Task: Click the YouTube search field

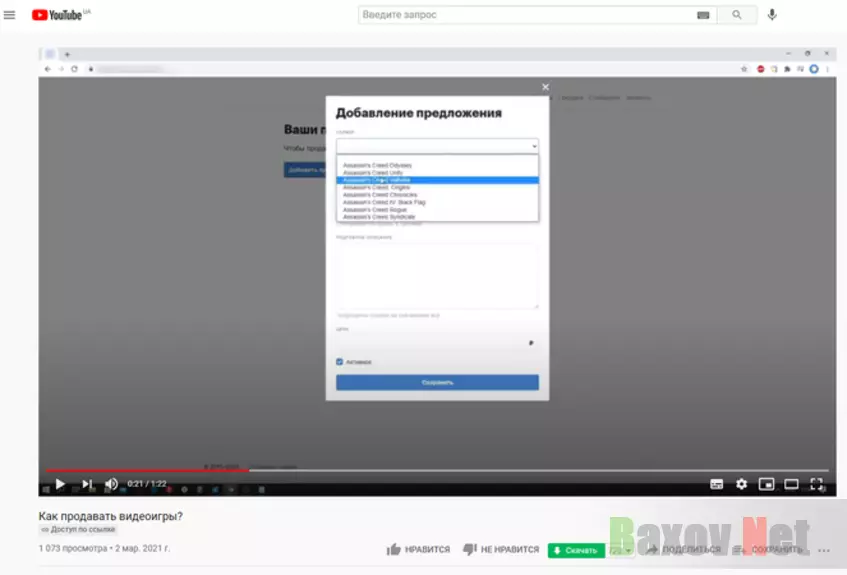Action: [x=527, y=15]
